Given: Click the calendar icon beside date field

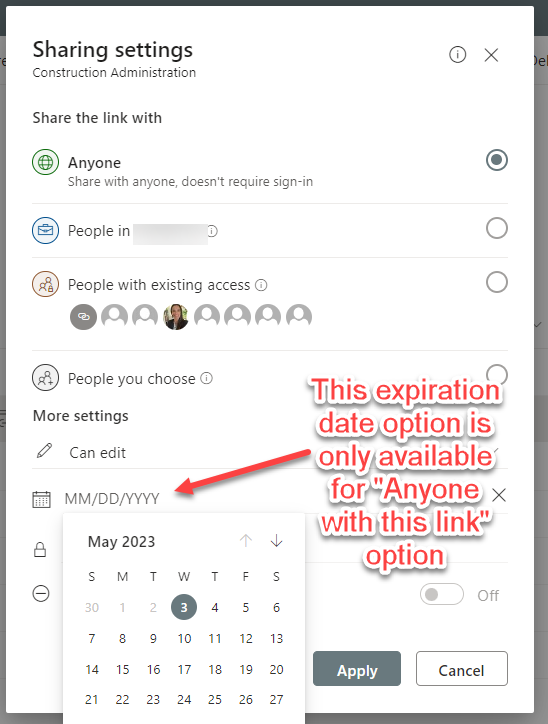Looking at the screenshot, I should (x=41, y=499).
